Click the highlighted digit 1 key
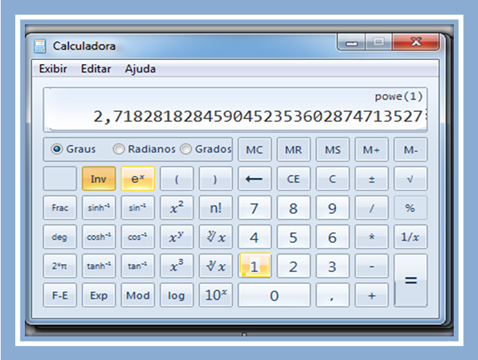Viewport: 478px width, 360px height. click(255, 266)
